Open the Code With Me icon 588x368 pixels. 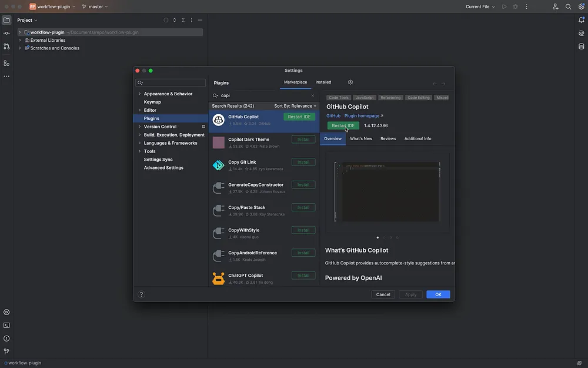[556, 6]
